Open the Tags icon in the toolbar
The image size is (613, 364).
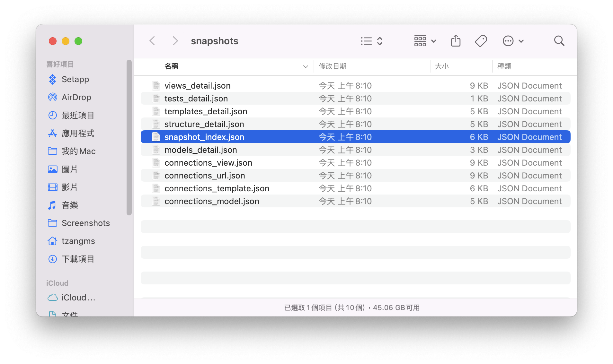coord(481,41)
